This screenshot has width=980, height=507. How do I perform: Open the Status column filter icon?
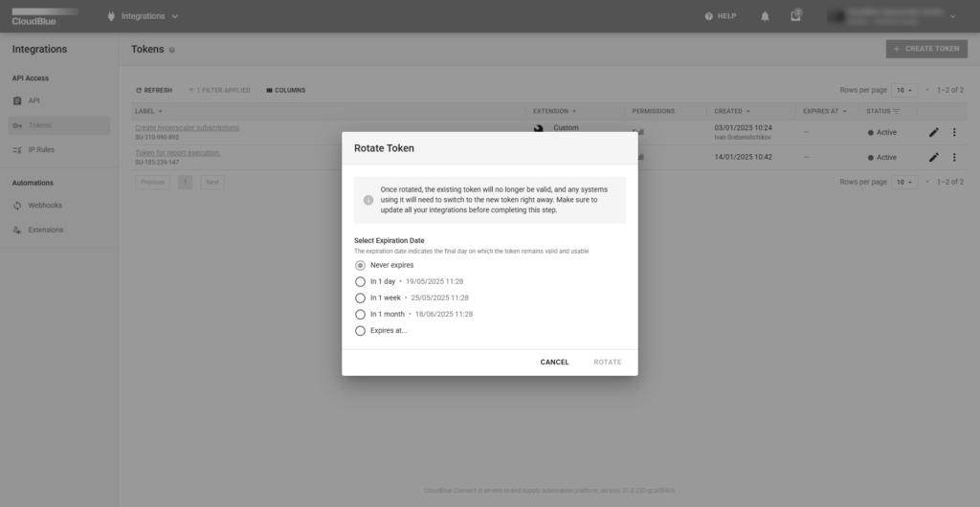coord(896,111)
